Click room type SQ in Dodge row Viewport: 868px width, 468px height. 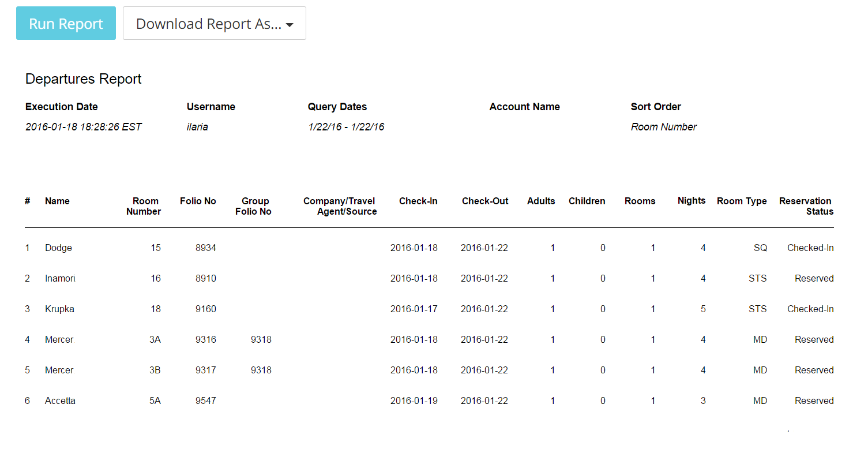click(761, 248)
